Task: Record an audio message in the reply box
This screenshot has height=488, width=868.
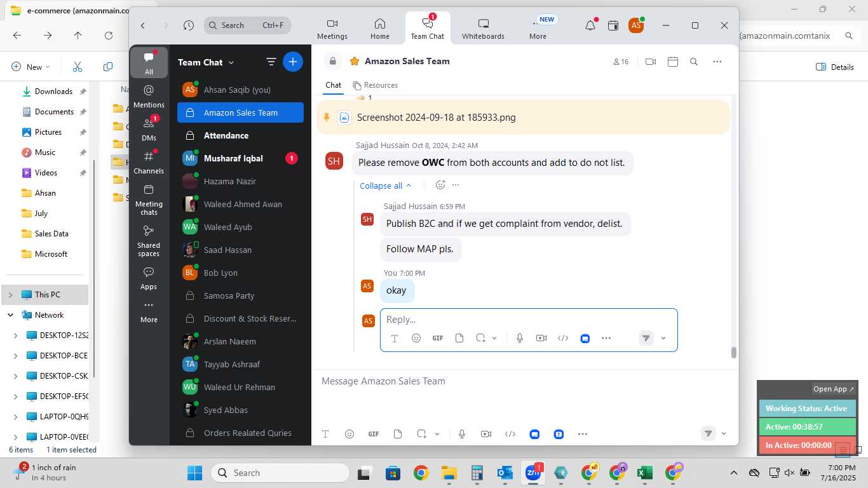Action: [520, 338]
